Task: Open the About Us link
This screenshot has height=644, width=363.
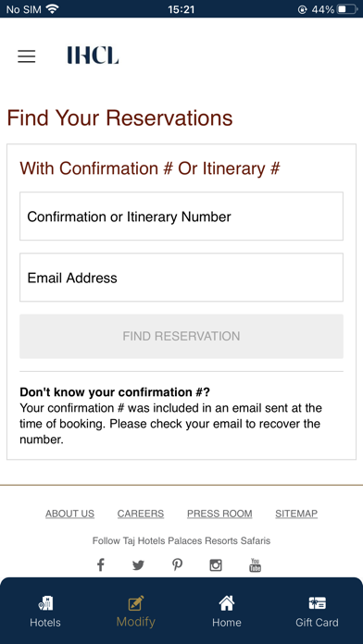Action: tap(69, 514)
